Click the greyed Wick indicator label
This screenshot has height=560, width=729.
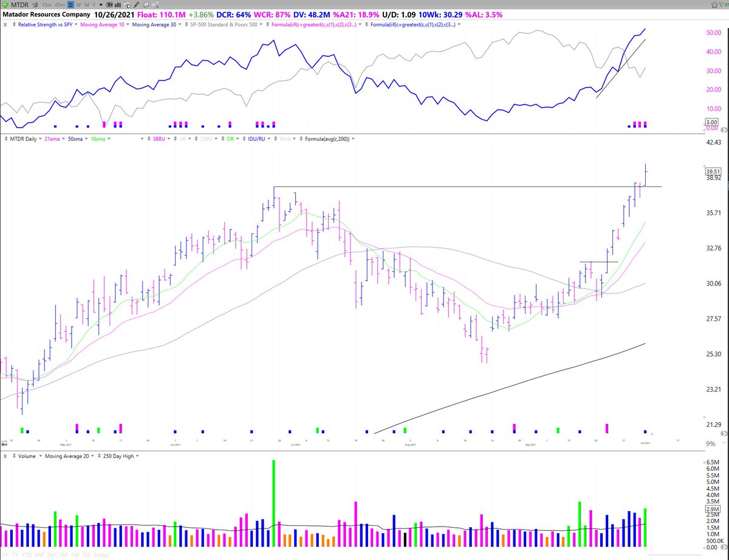coord(285,140)
